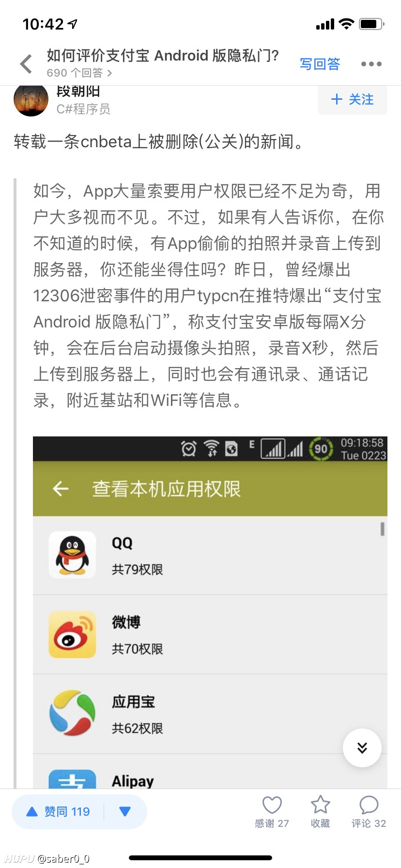401x868 pixels.
Task: Open 690 个回答 answers list
Action: (79, 73)
